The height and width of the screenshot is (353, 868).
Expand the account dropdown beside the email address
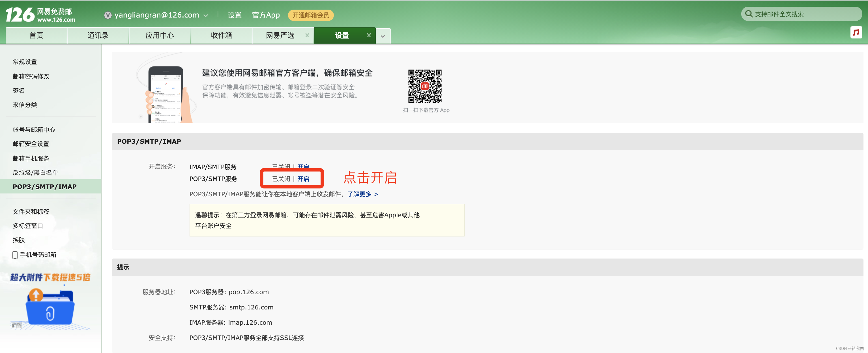[206, 16]
